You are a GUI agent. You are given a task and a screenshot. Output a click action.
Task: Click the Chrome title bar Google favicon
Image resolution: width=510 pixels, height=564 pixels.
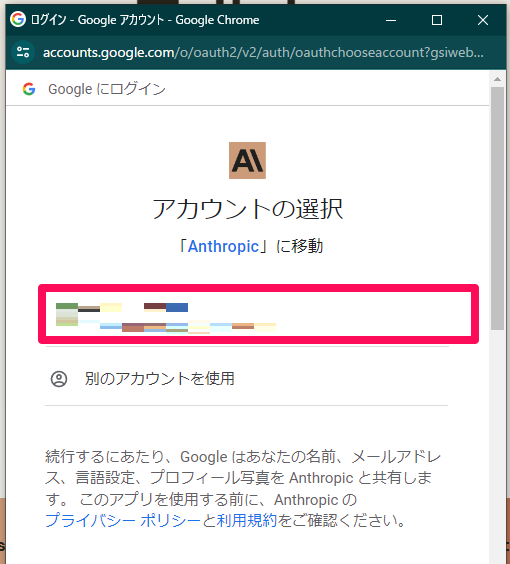click(18, 19)
